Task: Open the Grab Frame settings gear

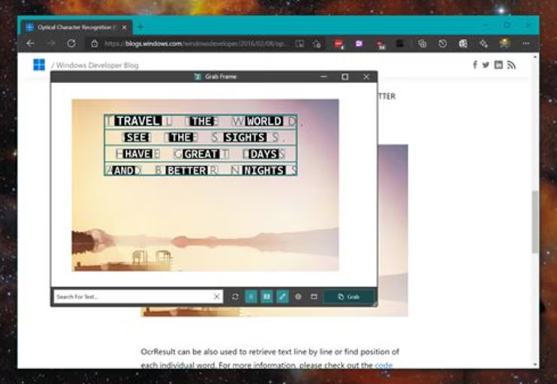Action: pyautogui.click(x=298, y=297)
